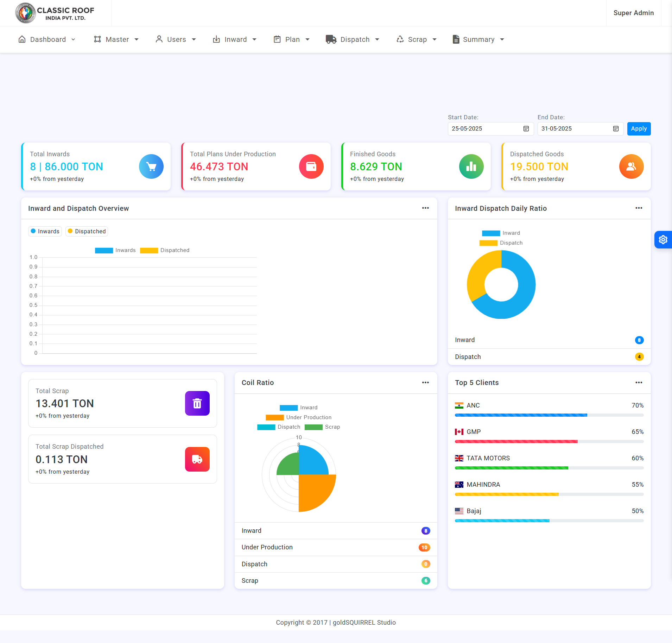Click the blue cart icon in Total Inwards
This screenshot has height=643, width=672.
(151, 166)
